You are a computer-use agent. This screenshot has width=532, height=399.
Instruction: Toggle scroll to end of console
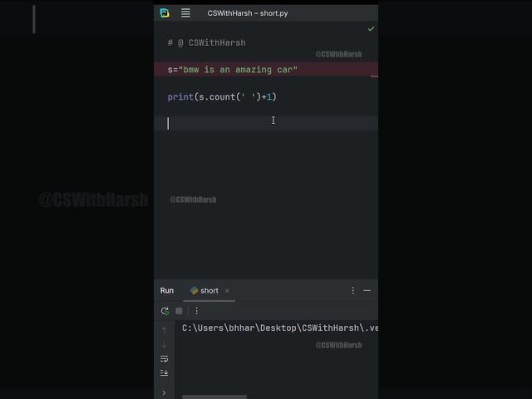(165, 373)
